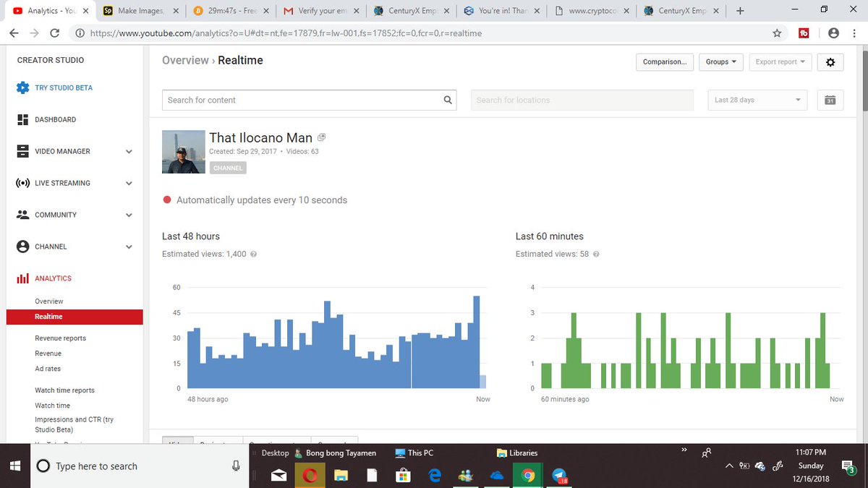Open Impressions and CTR report link
The image size is (868, 488).
74,424
